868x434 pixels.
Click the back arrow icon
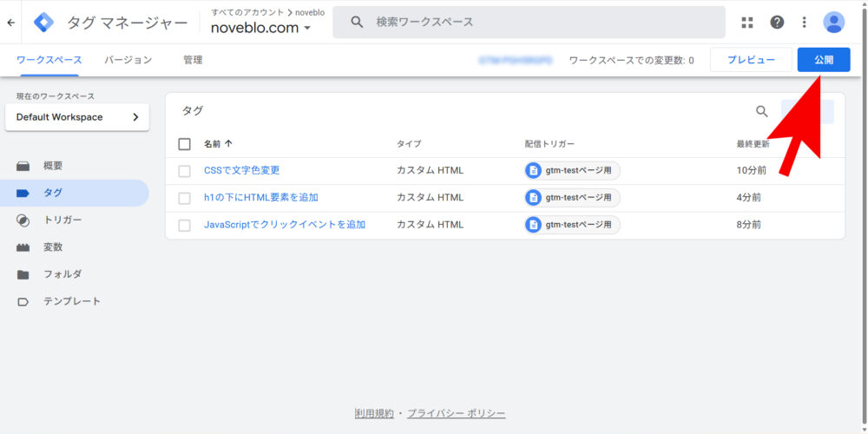pos(10,23)
